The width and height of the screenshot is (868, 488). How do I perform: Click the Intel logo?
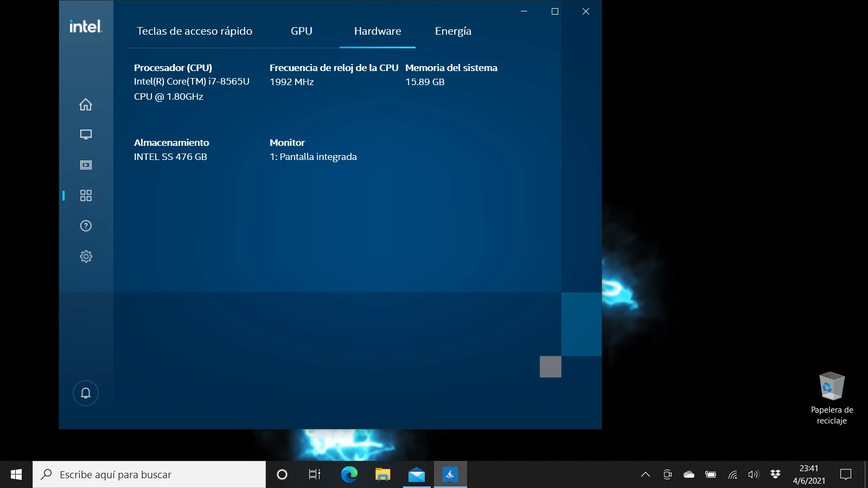click(86, 26)
